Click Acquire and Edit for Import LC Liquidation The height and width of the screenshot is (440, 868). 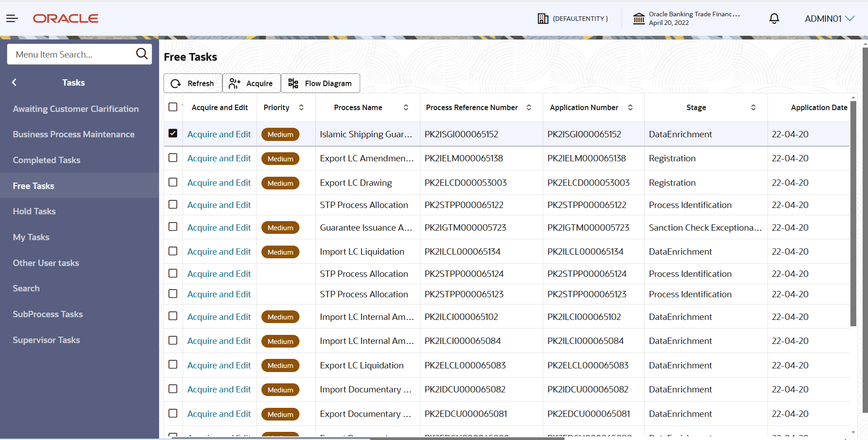(219, 251)
